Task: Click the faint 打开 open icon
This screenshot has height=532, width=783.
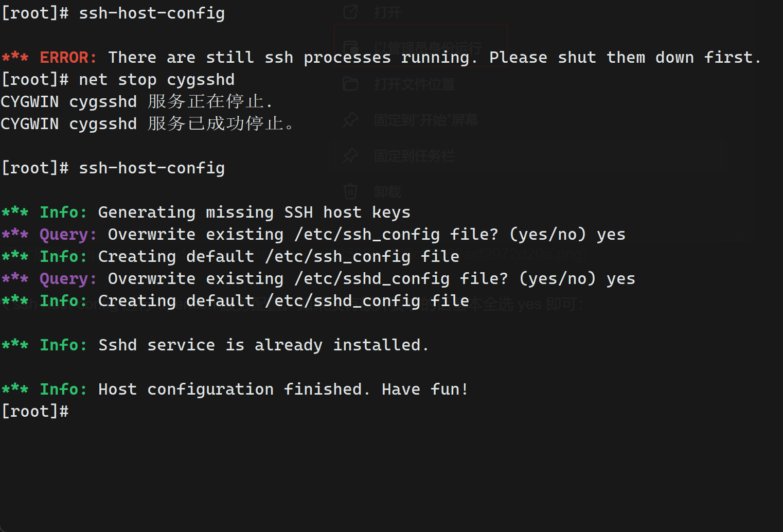Action: coord(350,12)
